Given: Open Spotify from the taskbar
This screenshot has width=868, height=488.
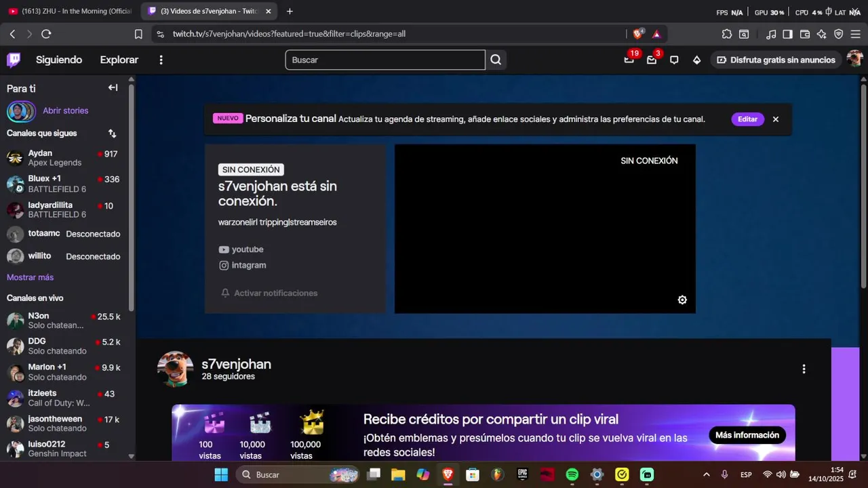Looking at the screenshot, I should click(572, 474).
